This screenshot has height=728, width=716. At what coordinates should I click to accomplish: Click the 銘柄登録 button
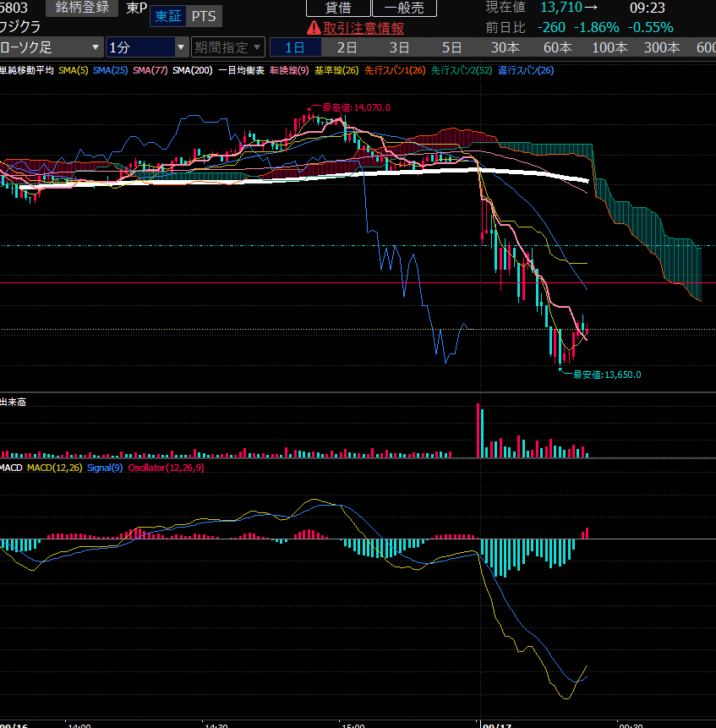[x=81, y=8]
